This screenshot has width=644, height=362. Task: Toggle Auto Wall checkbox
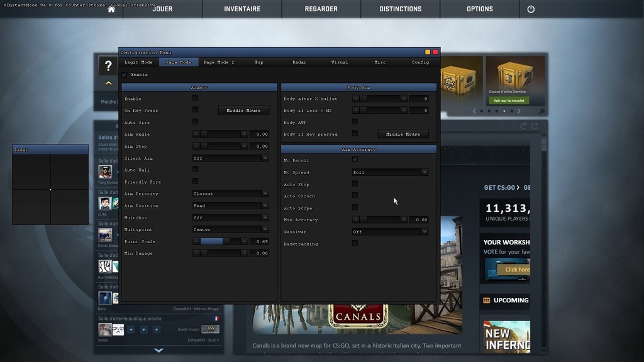pos(195,169)
